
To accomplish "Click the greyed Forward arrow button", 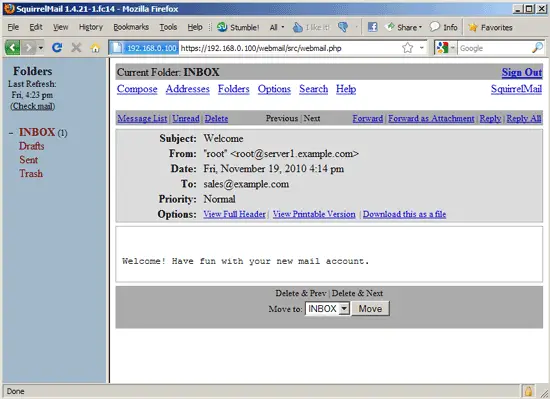I will tap(28, 47).
